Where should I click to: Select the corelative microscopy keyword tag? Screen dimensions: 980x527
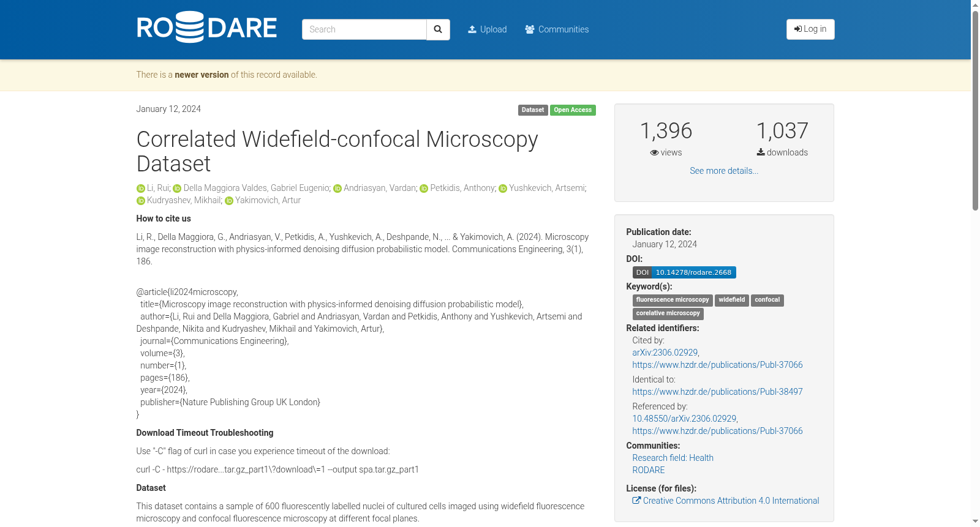[668, 313]
